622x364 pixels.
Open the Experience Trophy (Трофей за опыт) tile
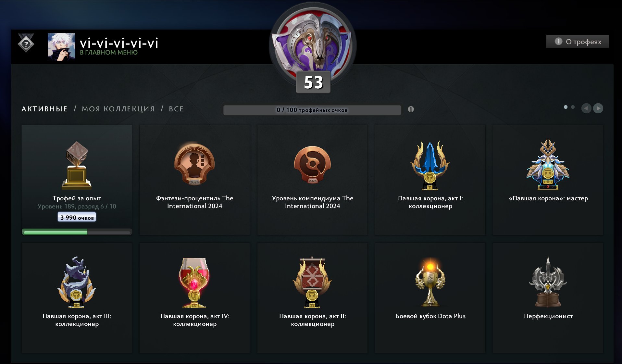[77, 180]
